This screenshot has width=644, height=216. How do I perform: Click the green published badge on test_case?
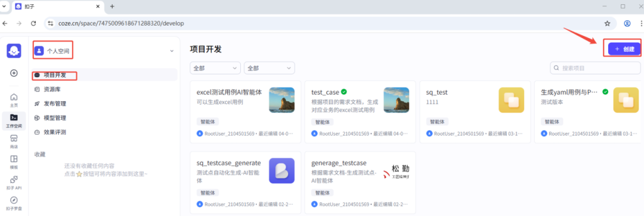click(344, 92)
